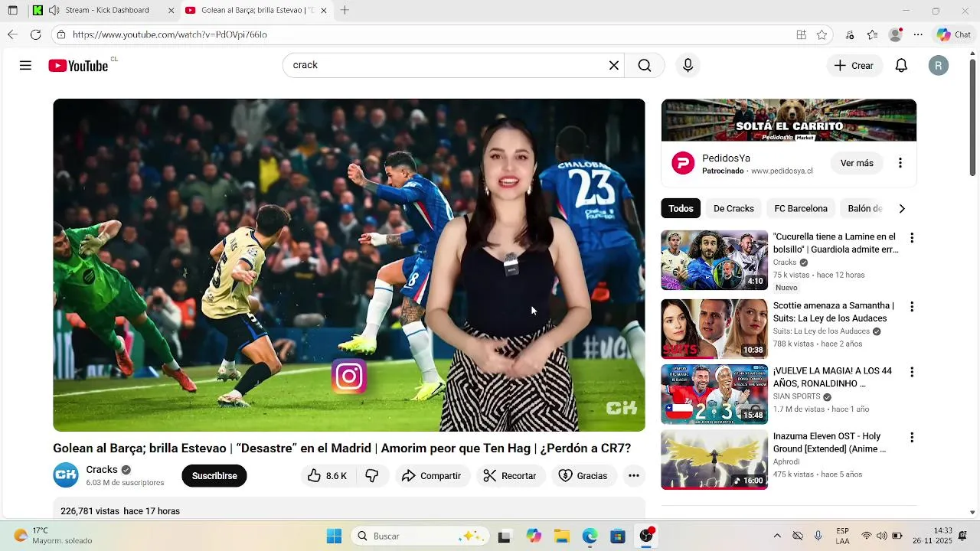Clear the search box with the X
This screenshot has width=980, height=551.
[x=613, y=66]
